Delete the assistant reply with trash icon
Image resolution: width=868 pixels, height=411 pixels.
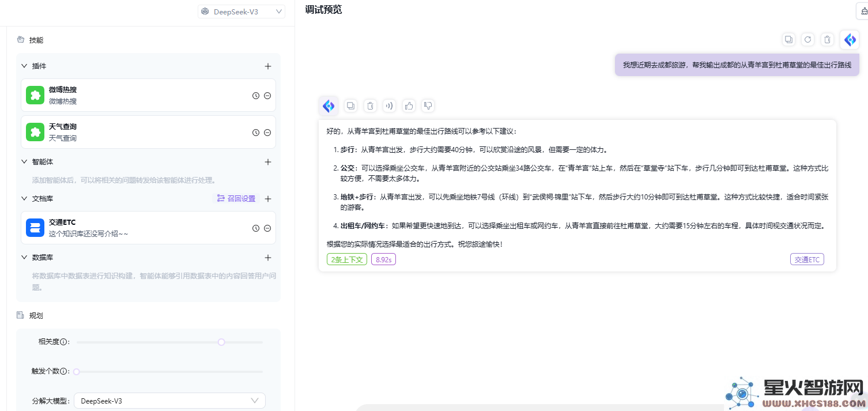coord(370,106)
